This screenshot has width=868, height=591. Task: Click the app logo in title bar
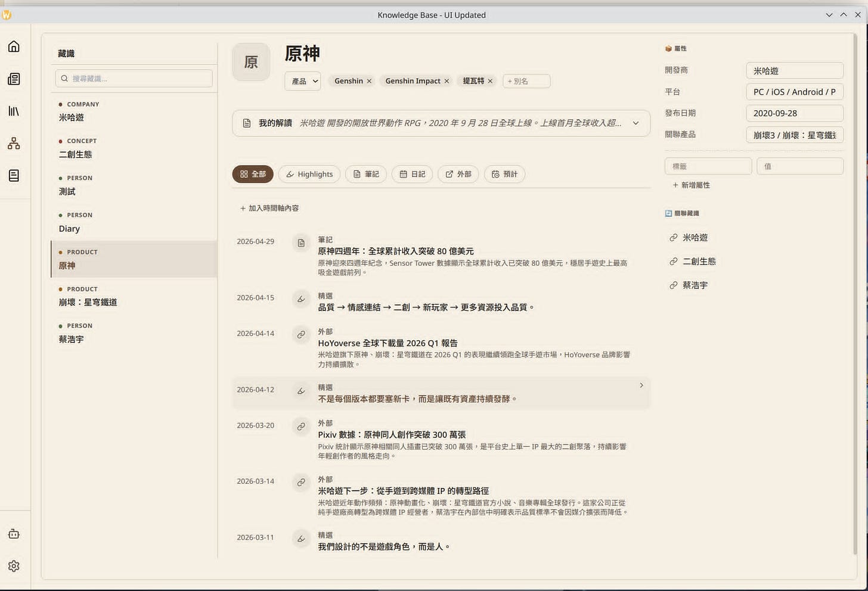pyautogui.click(x=7, y=15)
